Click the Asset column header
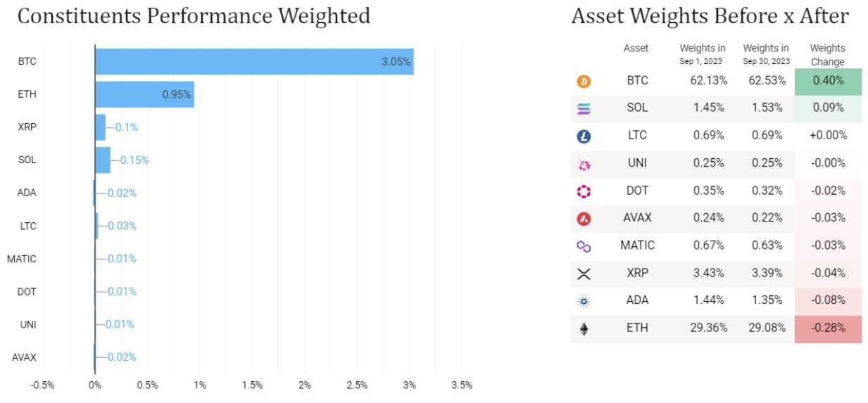This screenshot has width=868, height=403. (636, 49)
